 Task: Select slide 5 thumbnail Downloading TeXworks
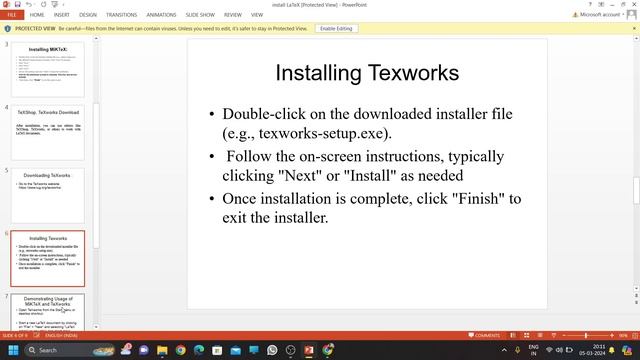(48, 196)
